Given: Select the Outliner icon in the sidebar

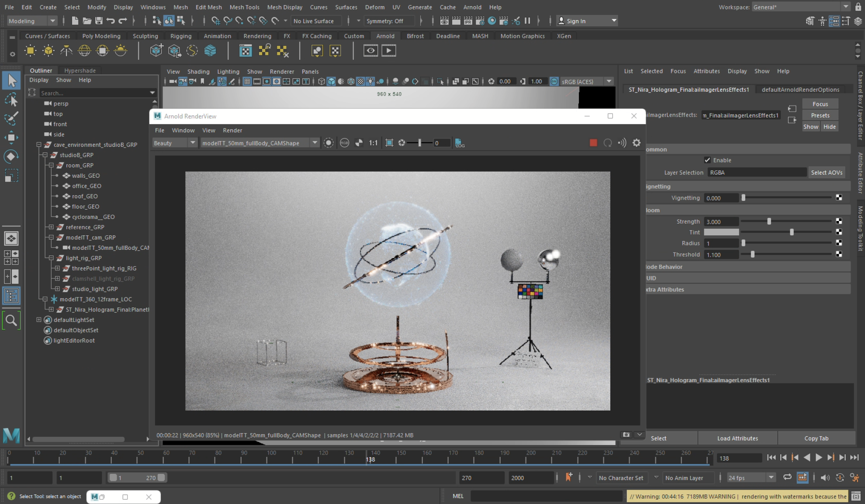Looking at the screenshot, I should (11, 296).
